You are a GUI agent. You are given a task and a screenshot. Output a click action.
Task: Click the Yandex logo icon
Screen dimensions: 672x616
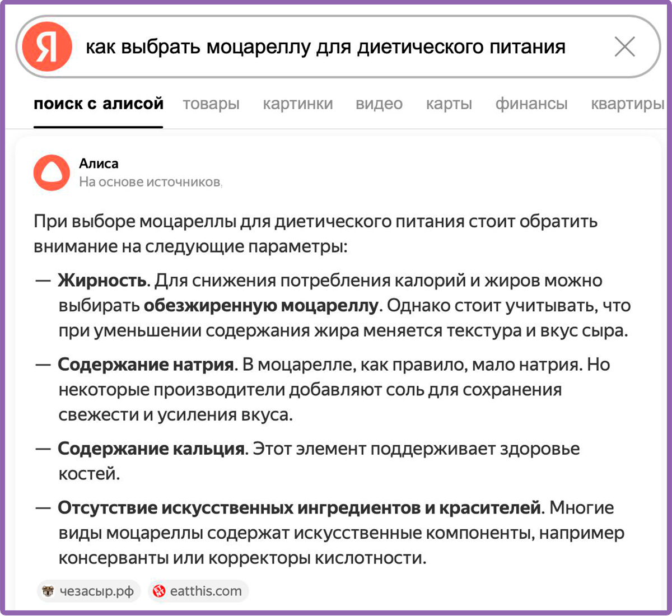(x=47, y=46)
